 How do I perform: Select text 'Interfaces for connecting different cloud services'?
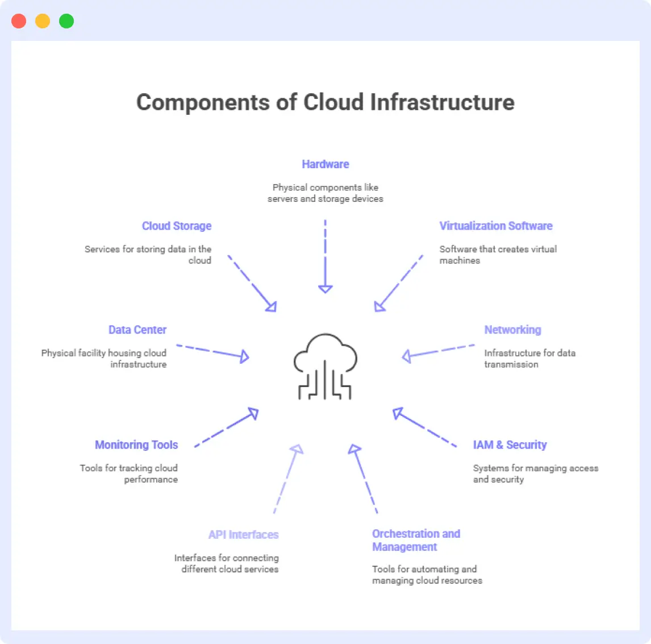pyautogui.click(x=227, y=563)
